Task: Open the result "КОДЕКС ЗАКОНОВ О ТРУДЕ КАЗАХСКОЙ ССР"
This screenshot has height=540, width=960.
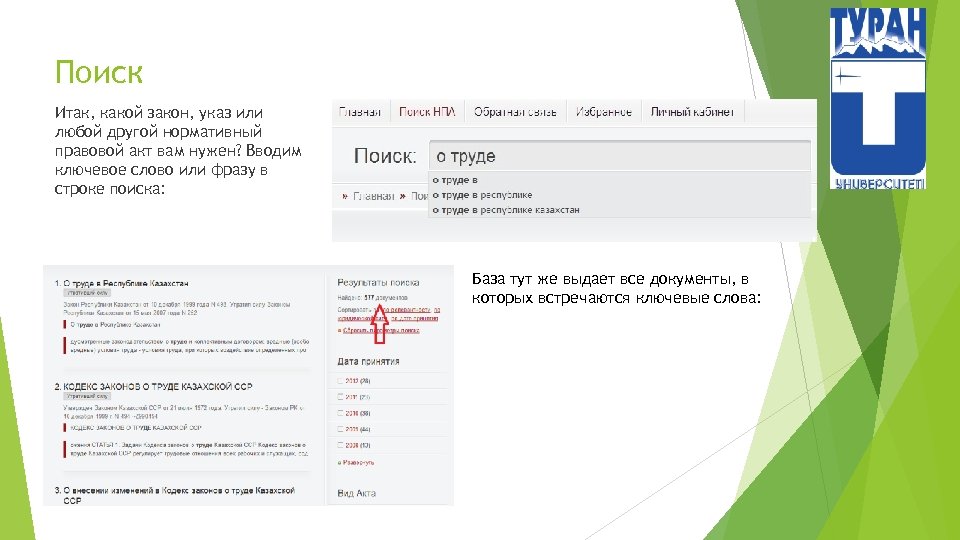Action: click(x=158, y=386)
